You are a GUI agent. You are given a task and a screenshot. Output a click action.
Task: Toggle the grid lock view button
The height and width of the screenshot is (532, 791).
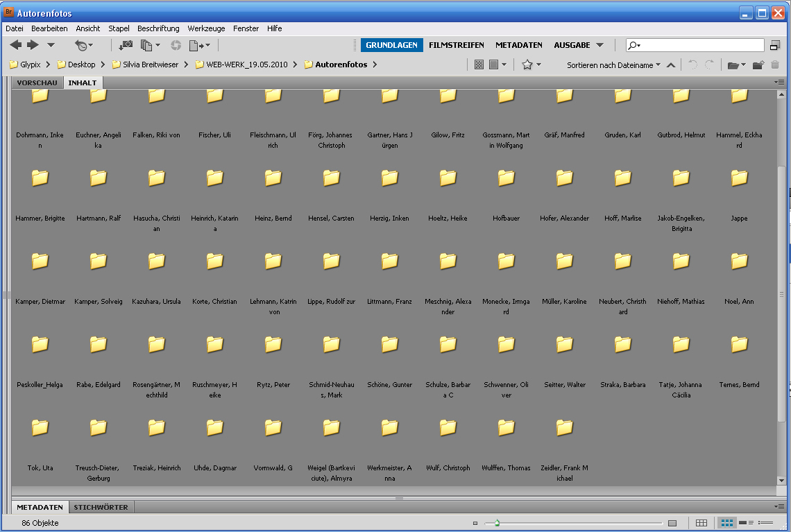click(701, 523)
